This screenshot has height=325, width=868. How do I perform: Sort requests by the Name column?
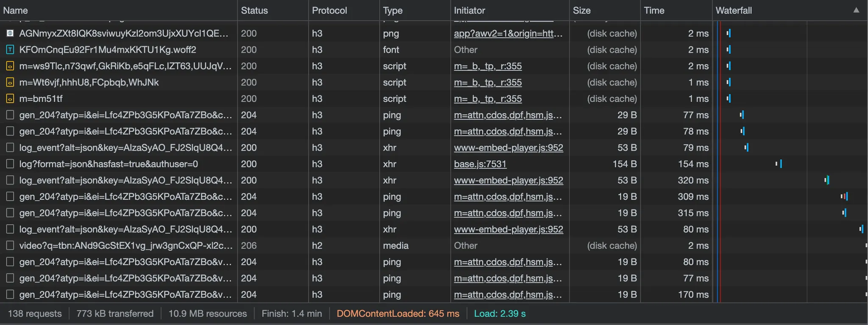[x=16, y=11]
